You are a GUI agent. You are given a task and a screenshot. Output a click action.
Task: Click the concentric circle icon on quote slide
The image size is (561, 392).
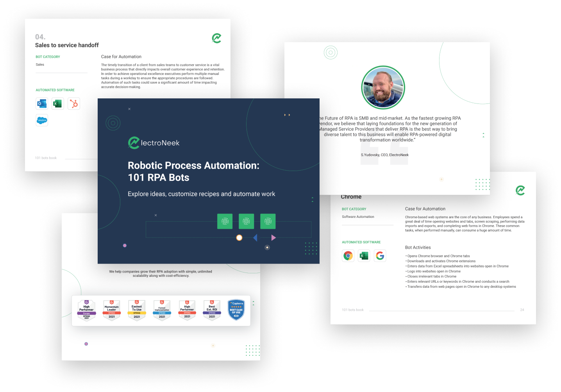331,52
